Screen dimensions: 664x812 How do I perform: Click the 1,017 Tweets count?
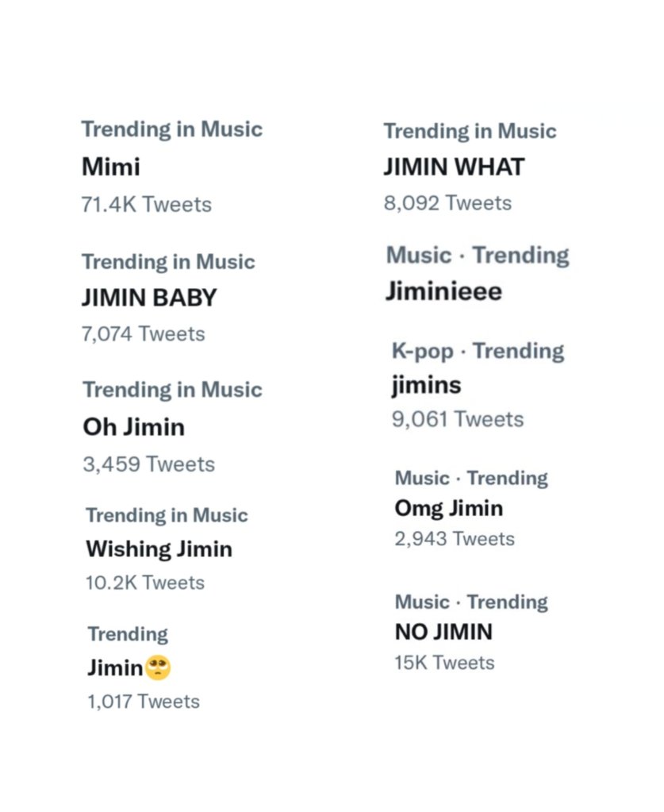click(x=143, y=702)
